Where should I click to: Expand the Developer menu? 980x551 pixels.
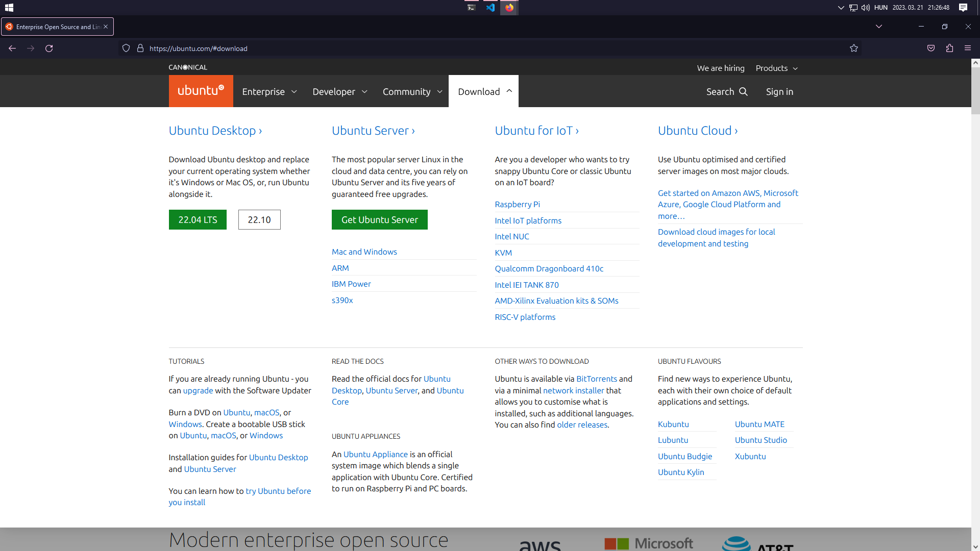(x=340, y=92)
